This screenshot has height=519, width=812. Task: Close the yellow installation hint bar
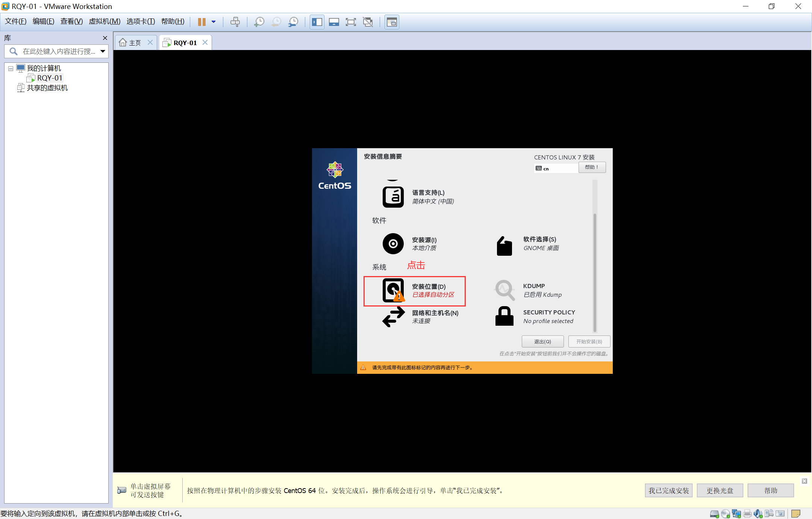point(804,481)
